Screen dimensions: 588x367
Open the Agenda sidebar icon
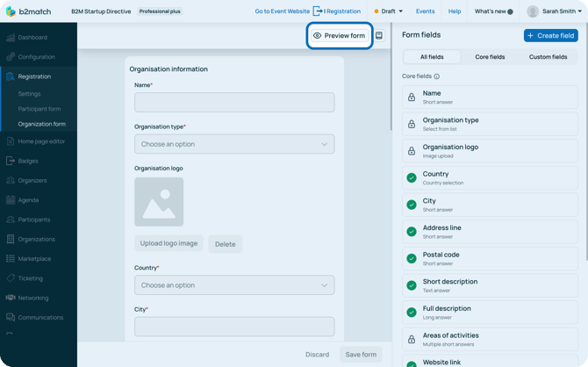click(11, 200)
